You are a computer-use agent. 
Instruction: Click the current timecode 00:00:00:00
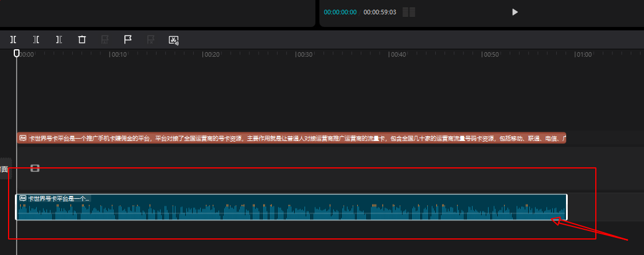340,12
